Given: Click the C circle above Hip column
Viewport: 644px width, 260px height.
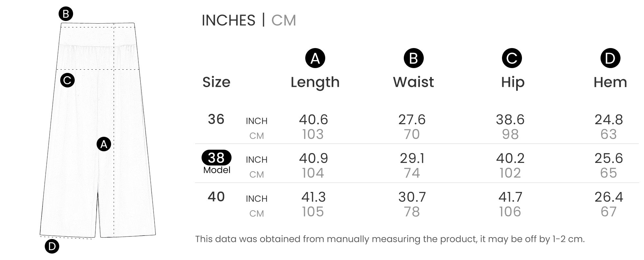Looking at the screenshot, I should pyautogui.click(x=512, y=58).
